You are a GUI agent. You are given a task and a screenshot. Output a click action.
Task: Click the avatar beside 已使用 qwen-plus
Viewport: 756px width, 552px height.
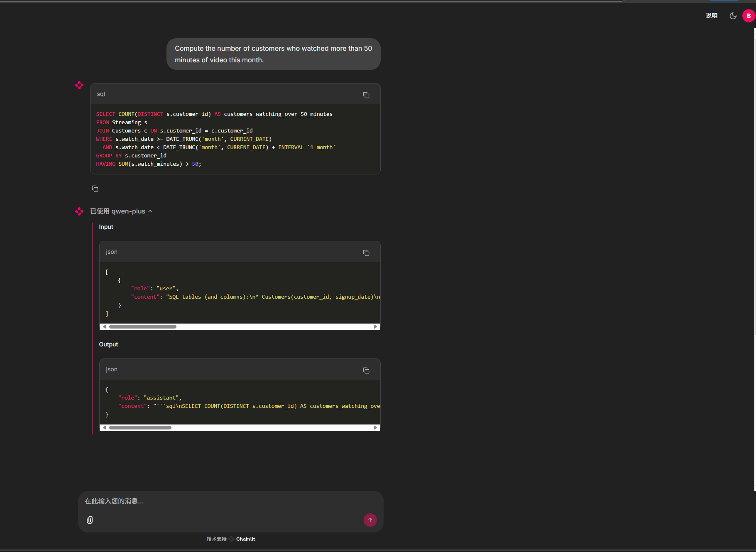pyautogui.click(x=79, y=211)
